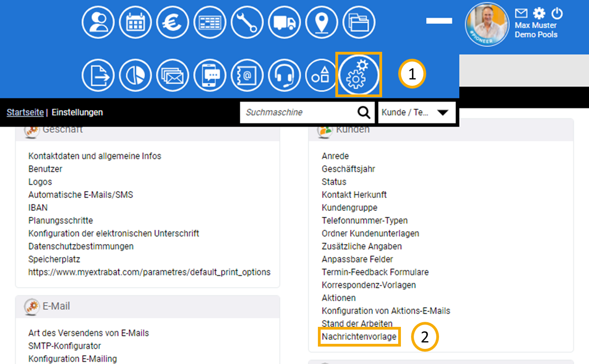Open the pie chart statistics icon
This screenshot has width=589, height=364.
point(135,76)
